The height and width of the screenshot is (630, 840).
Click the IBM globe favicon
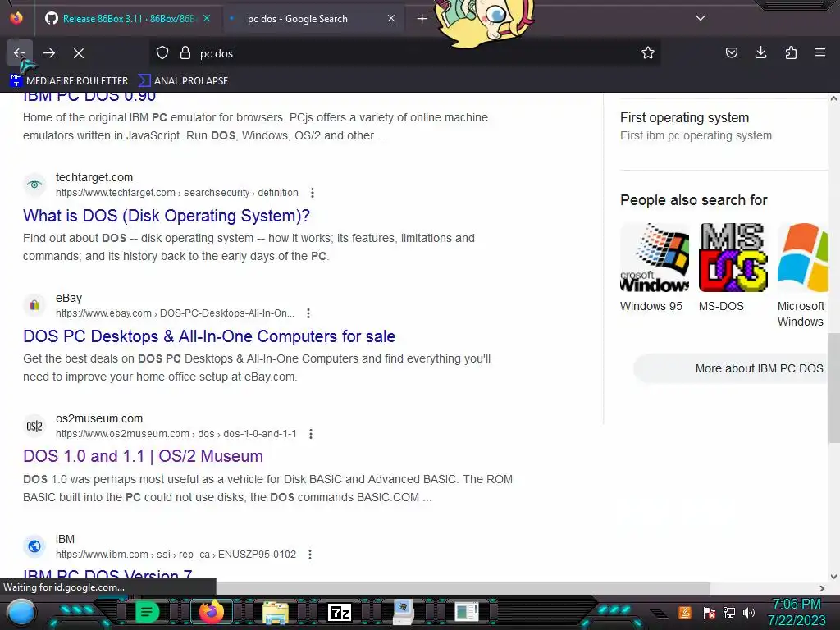pyautogui.click(x=34, y=546)
